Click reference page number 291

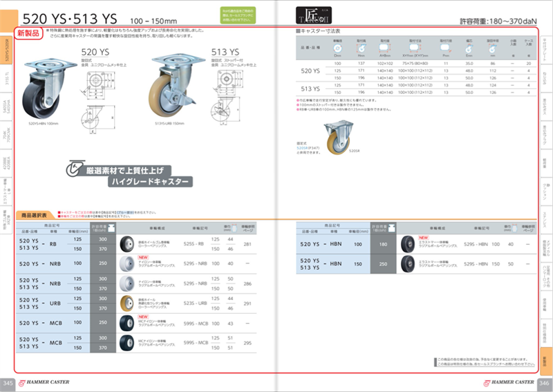247,303
